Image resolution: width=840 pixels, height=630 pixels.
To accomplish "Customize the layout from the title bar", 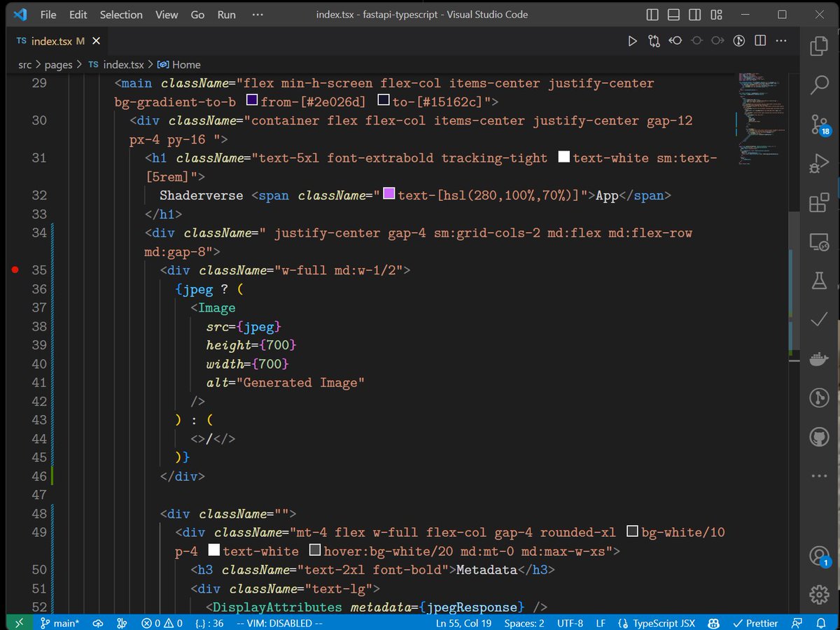I will click(716, 15).
